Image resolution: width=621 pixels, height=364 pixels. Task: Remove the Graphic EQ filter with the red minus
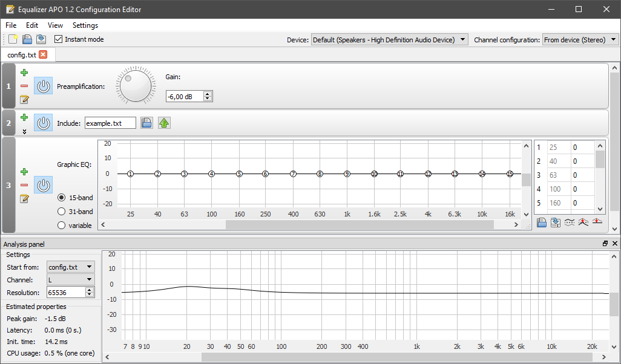[x=24, y=185]
